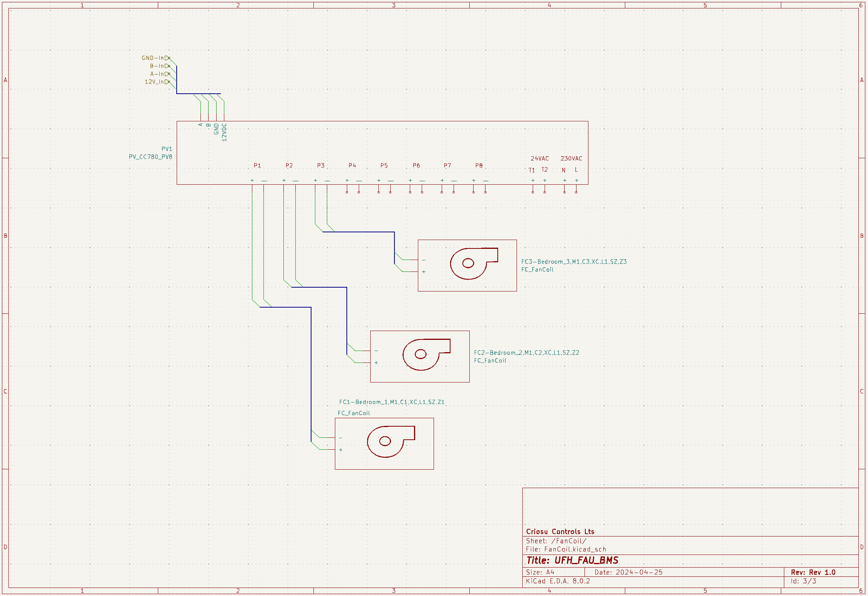Click the FC2 Bedroom_2 fan symbol
This screenshot has width=868, height=596.
[426, 354]
